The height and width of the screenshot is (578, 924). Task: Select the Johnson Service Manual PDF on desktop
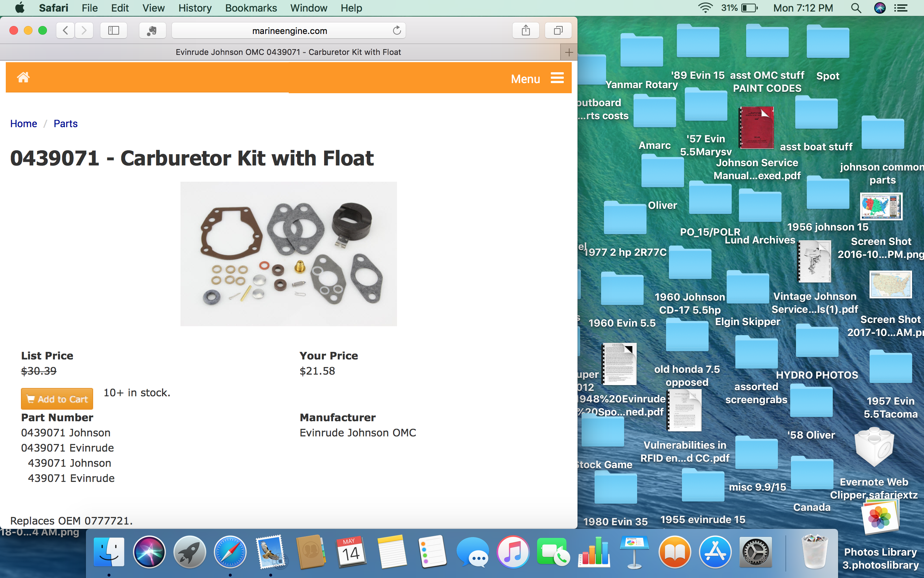click(757, 128)
